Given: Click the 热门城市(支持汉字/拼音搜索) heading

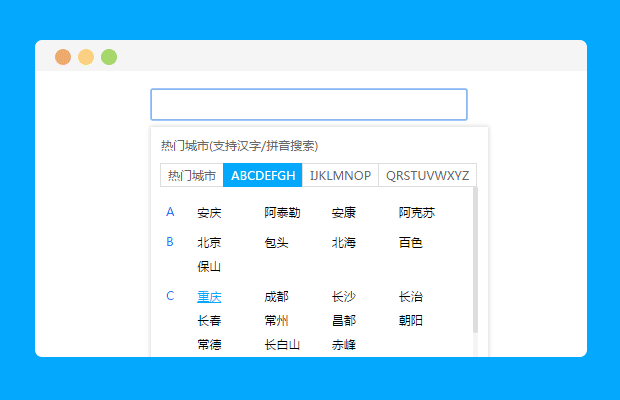Looking at the screenshot, I should [x=240, y=146].
